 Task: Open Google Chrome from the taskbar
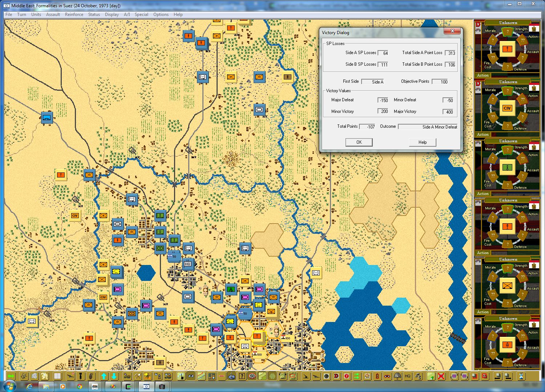coord(80,387)
